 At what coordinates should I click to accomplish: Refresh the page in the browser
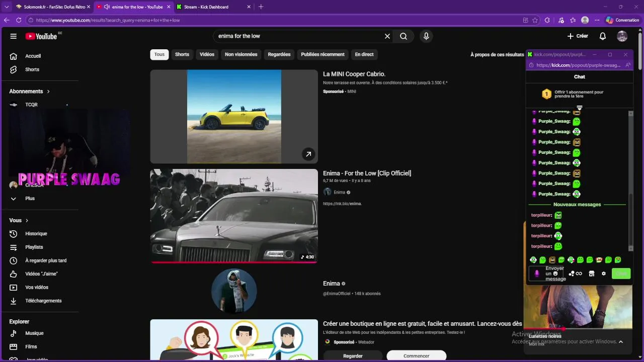(19, 20)
